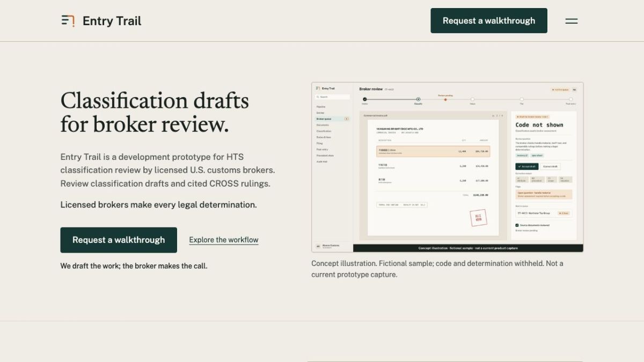
Task: Click the Value step marker on the progress track
Action: 473,99
